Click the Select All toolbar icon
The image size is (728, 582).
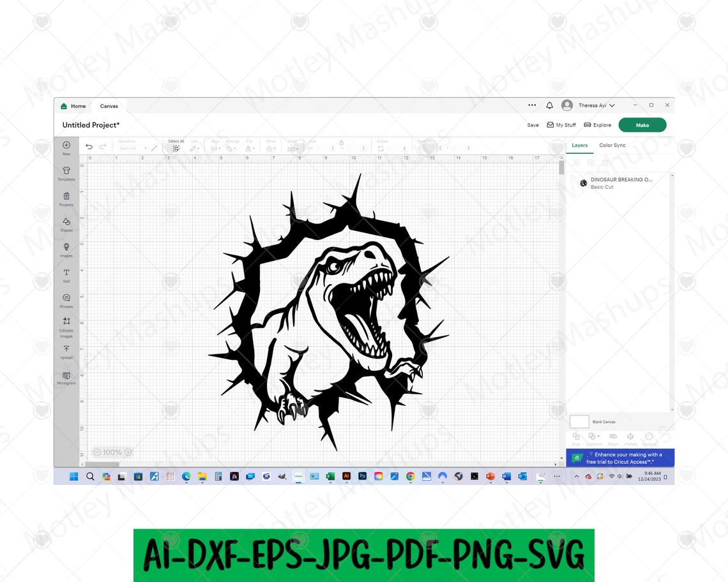[x=176, y=147]
